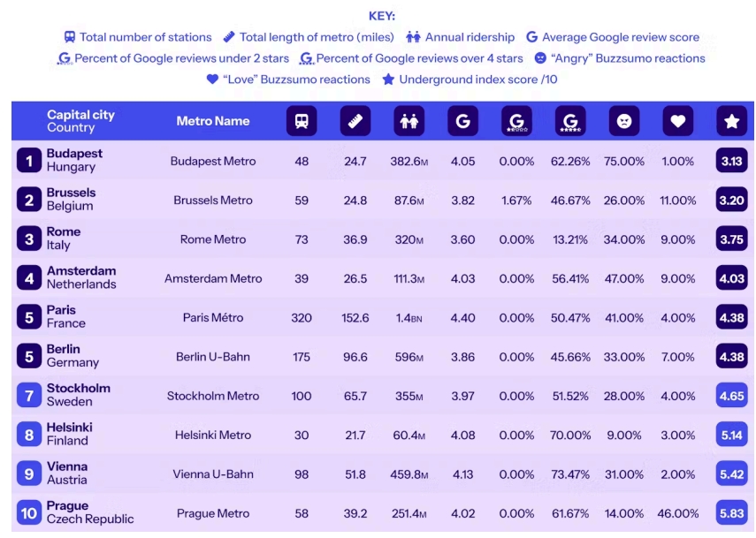This screenshot has width=756, height=538.
Task: Select rank badge 5 next to Berlin
Action: pyautogui.click(x=29, y=356)
